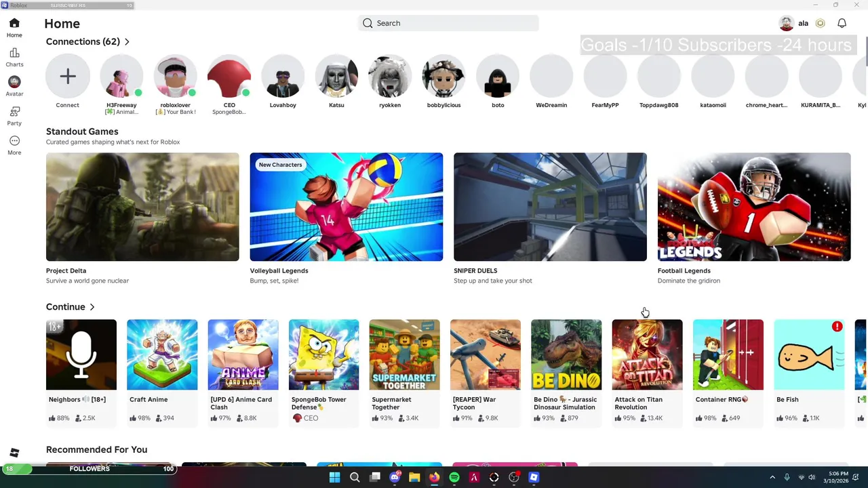Expand the Continue section chevron
The width and height of the screenshot is (868, 488).
coord(92,307)
